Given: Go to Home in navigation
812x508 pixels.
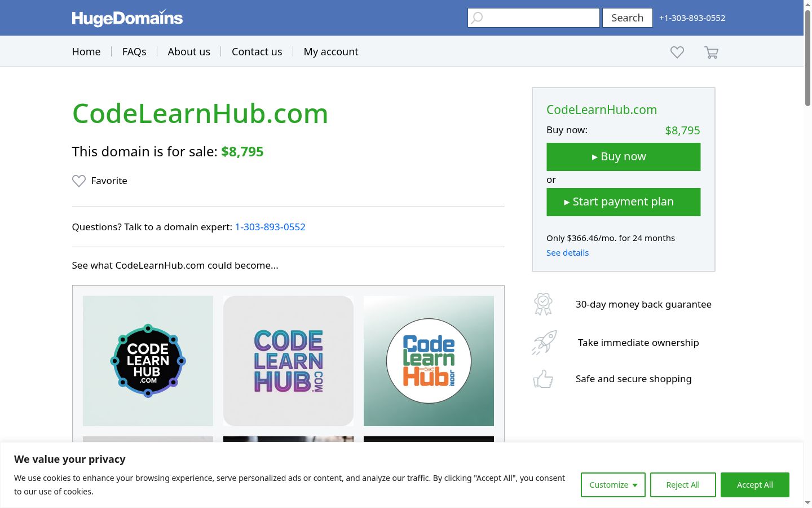Looking at the screenshot, I should (x=86, y=52).
